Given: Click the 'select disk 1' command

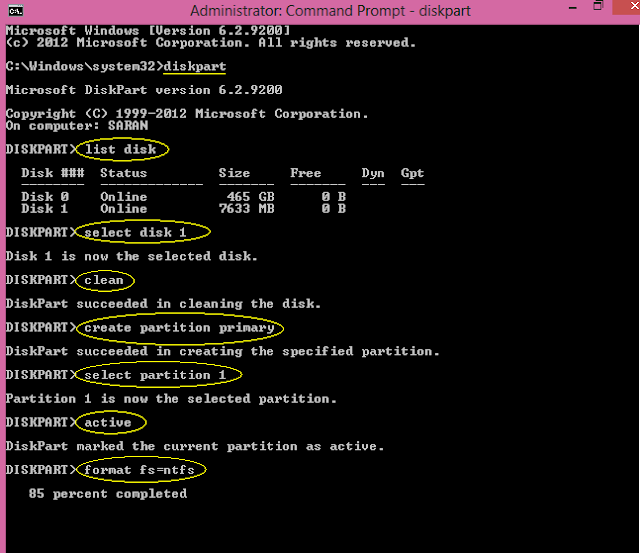Looking at the screenshot, I should [135, 232].
